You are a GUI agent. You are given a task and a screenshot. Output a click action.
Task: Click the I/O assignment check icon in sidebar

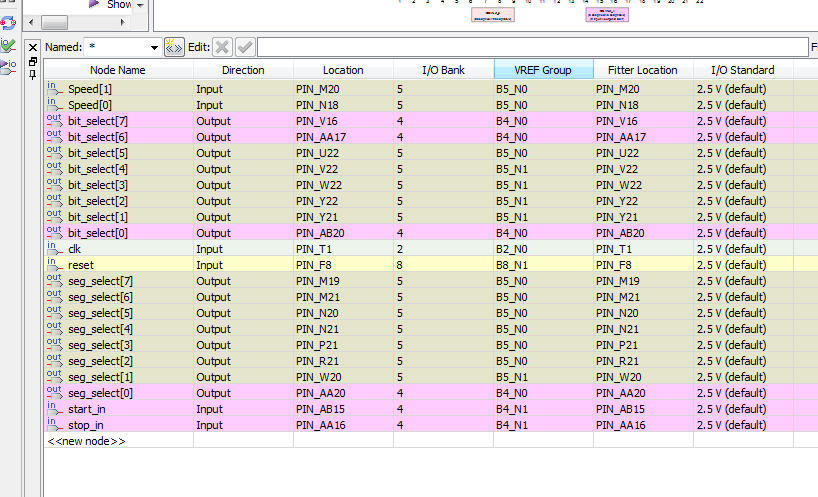click(8, 45)
